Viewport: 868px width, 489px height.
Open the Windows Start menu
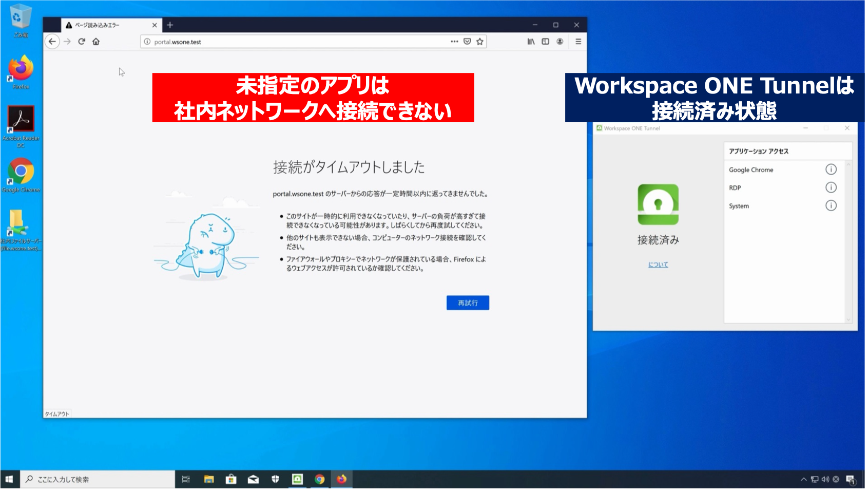9,479
